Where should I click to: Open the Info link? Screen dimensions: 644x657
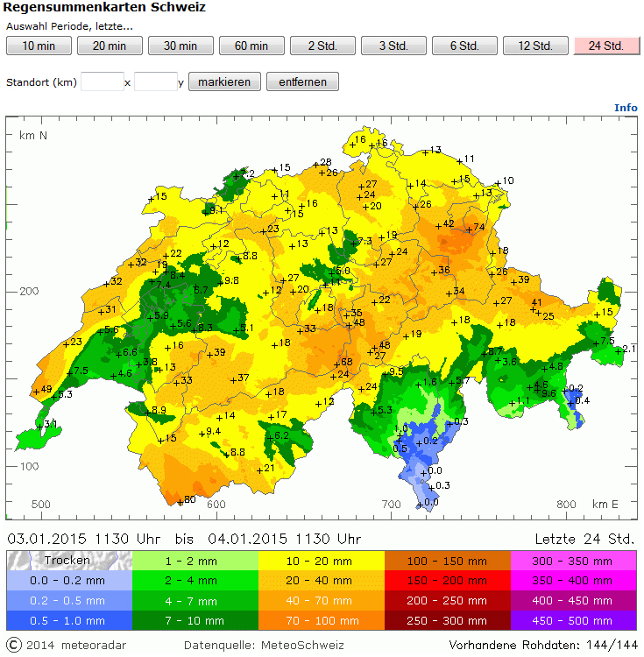(x=626, y=108)
